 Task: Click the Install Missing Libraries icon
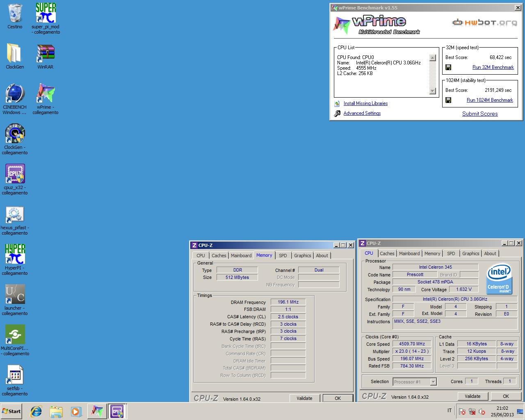tap(337, 104)
